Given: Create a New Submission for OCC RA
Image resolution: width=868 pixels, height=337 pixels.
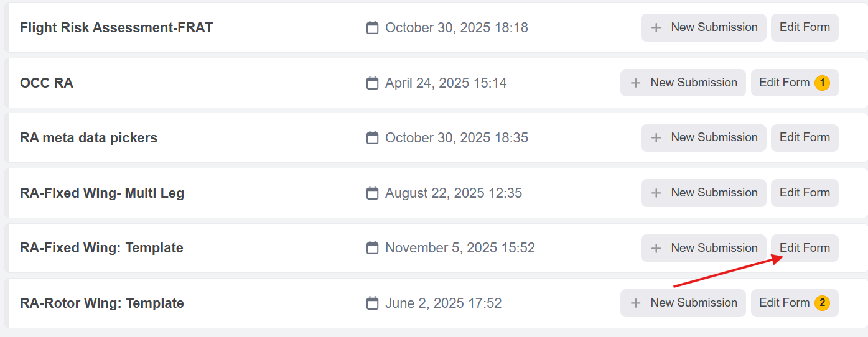Looking at the screenshot, I should [x=683, y=83].
